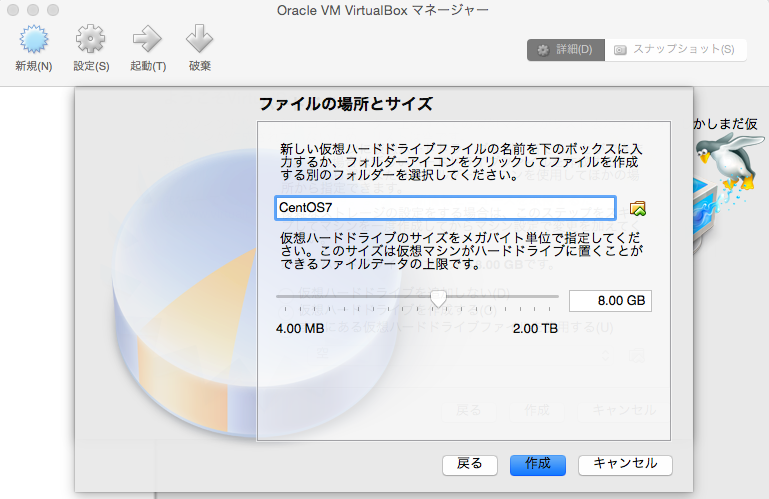Image resolution: width=769 pixels, height=499 pixels.
Task: Click the 2.00 TB maximum label
Action: tap(535, 329)
